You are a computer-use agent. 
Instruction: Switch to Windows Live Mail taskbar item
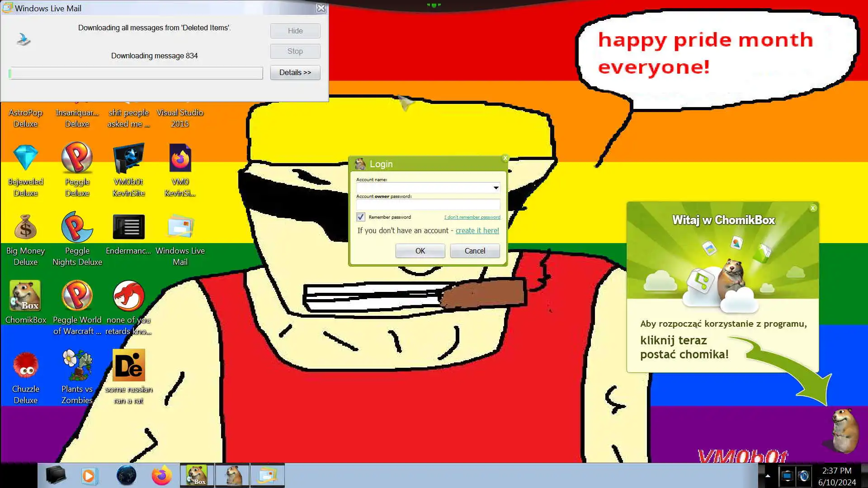pyautogui.click(x=267, y=475)
